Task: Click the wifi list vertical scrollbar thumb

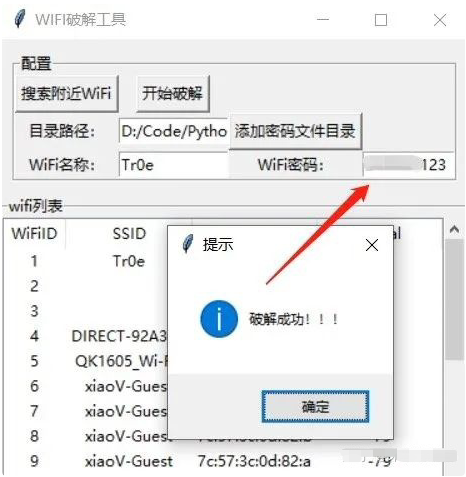Action: pyautogui.click(x=454, y=299)
